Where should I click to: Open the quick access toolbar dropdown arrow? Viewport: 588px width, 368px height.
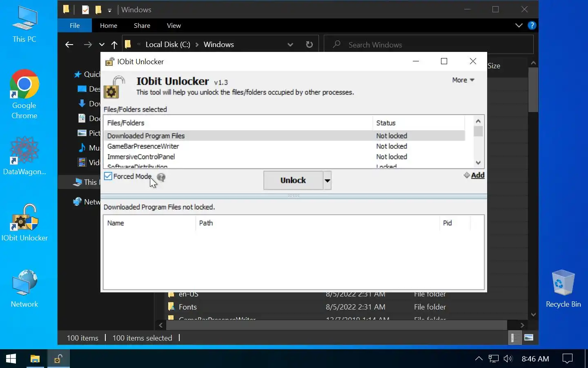pos(109,10)
